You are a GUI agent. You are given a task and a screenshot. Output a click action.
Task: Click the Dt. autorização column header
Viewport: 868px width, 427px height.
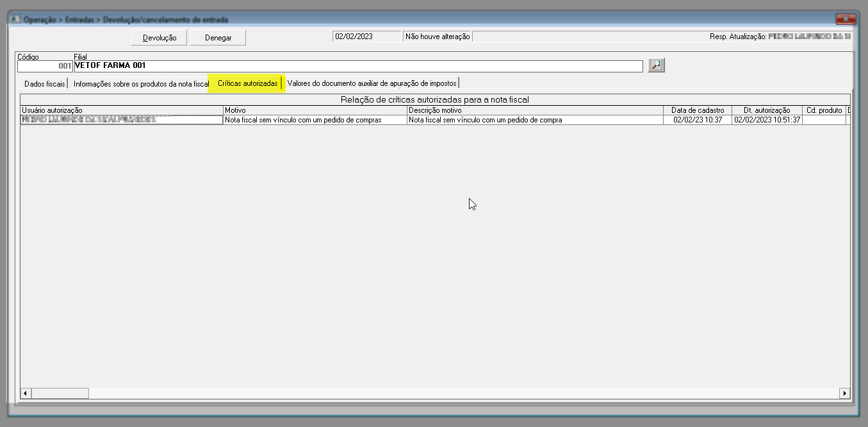(x=767, y=110)
